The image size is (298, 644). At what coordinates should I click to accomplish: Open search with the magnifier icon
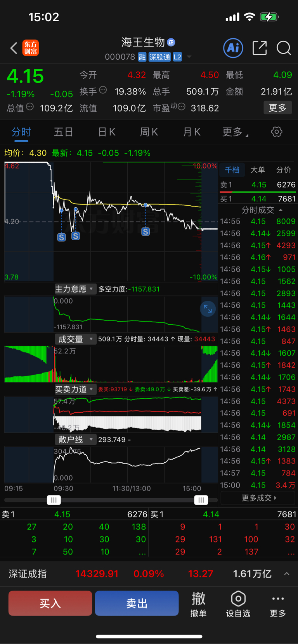tap(284, 48)
